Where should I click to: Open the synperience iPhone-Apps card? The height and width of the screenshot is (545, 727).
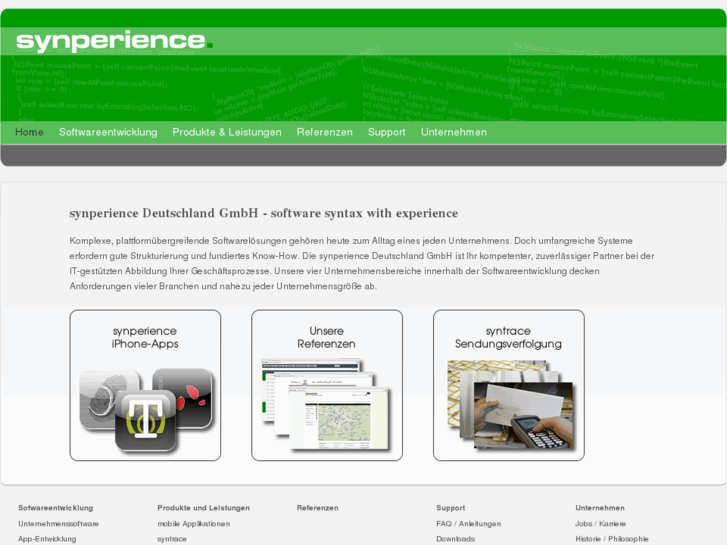click(145, 385)
